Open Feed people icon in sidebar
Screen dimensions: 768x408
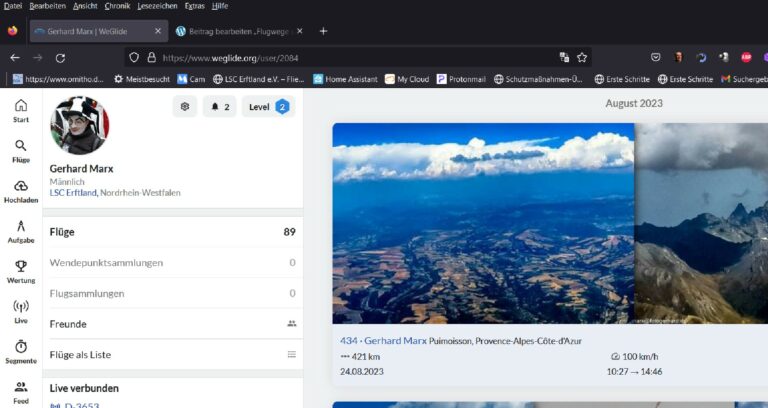tap(21, 392)
